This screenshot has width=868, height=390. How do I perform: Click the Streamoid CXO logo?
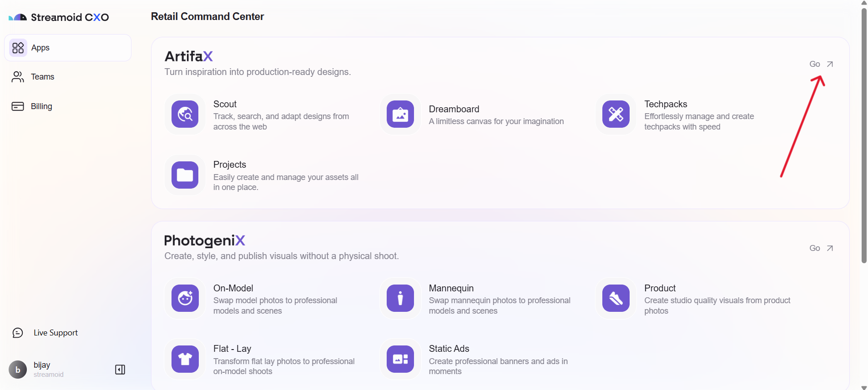click(59, 17)
